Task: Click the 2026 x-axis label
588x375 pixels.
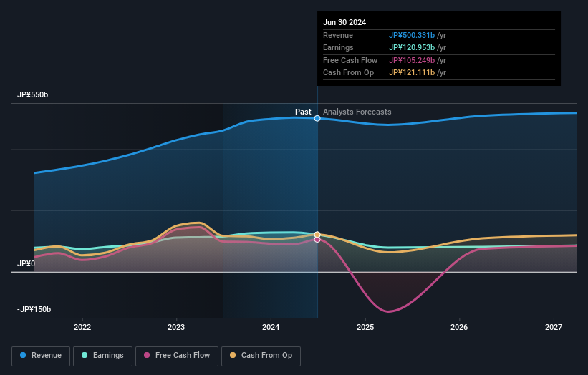Action: 459,327
